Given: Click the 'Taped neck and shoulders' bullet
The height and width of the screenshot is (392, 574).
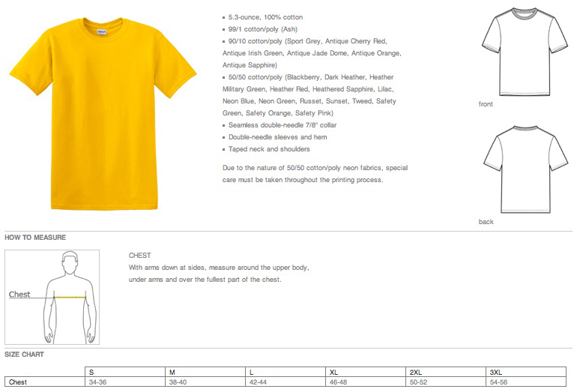Looking at the screenshot, I should [x=266, y=149].
